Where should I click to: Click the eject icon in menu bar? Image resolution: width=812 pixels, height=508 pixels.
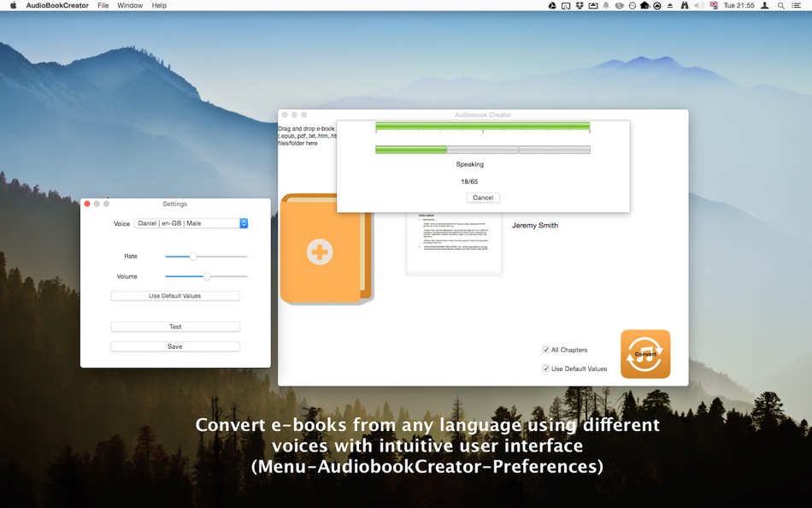[670, 6]
